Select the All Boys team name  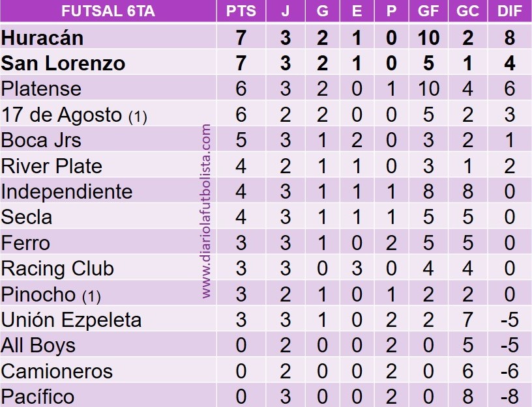click(38, 345)
